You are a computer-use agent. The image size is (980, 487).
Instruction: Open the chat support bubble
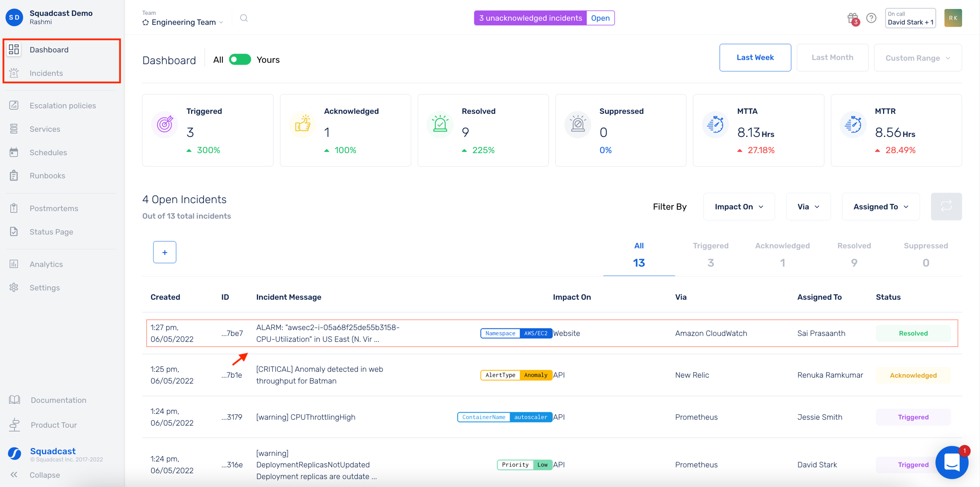point(952,462)
